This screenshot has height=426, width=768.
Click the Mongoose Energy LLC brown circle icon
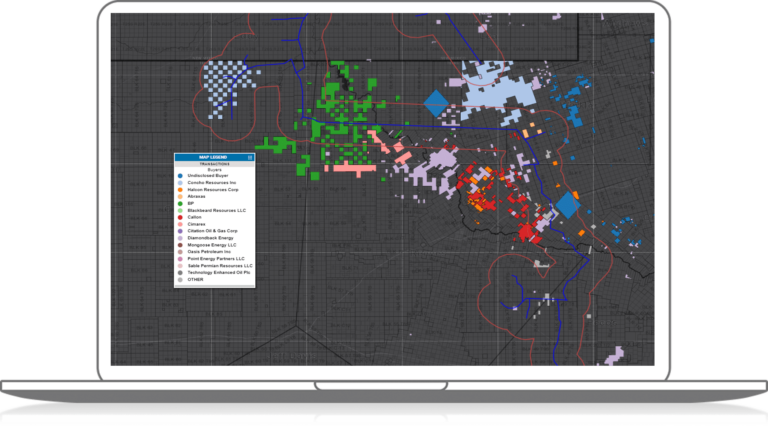click(x=180, y=244)
